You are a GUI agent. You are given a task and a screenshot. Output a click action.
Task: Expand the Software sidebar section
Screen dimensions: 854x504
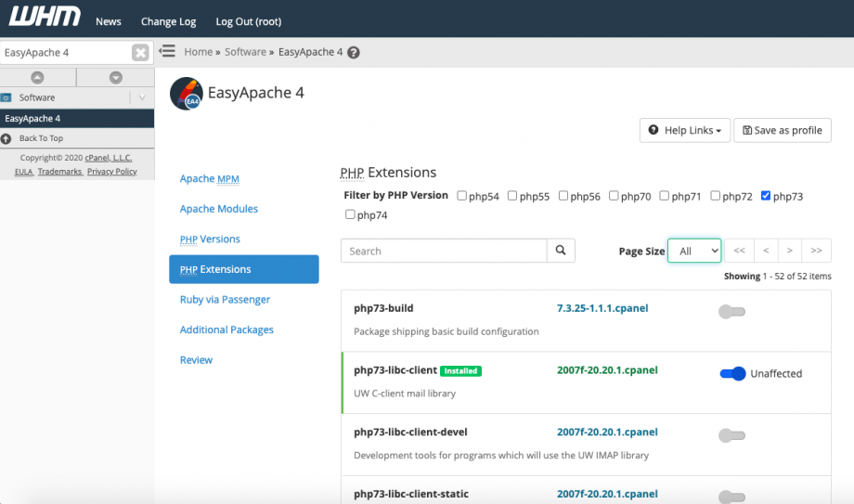tap(141, 97)
